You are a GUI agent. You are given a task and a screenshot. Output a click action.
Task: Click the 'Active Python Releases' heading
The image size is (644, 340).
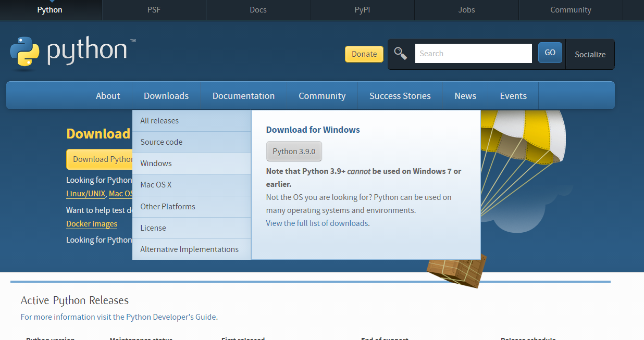click(75, 300)
